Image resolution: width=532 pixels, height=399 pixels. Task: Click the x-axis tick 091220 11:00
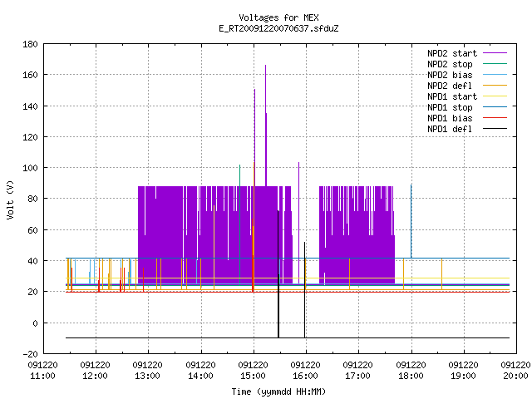[42, 371]
